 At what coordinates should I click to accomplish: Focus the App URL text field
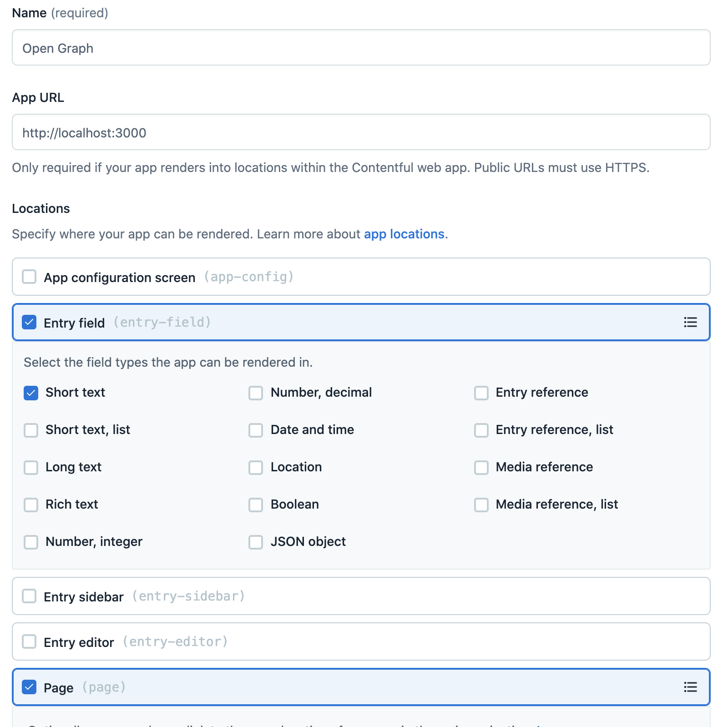(361, 132)
